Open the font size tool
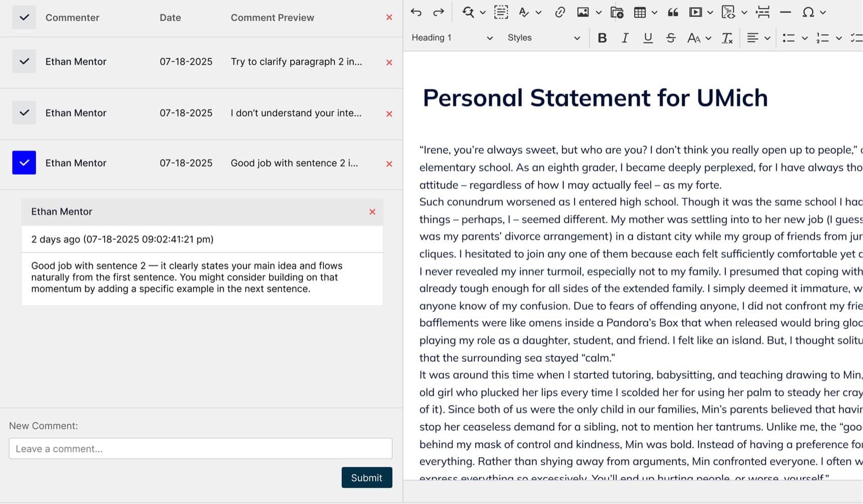The width and height of the screenshot is (863, 504). click(693, 38)
